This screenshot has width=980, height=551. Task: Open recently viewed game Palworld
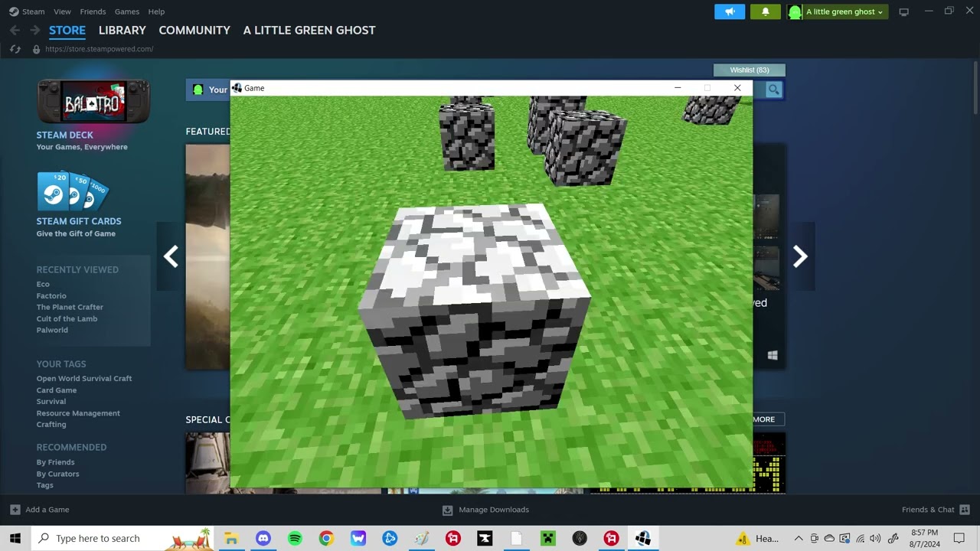coord(52,330)
